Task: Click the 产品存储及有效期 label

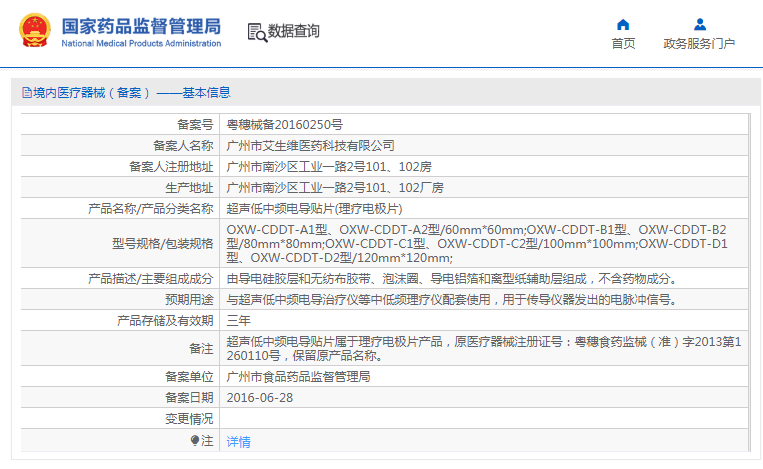Action: pos(165,321)
